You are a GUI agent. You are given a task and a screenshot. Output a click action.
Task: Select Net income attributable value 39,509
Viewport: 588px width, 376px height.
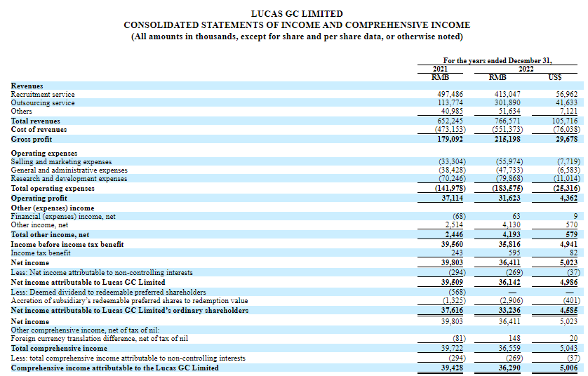pyautogui.click(x=452, y=282)
